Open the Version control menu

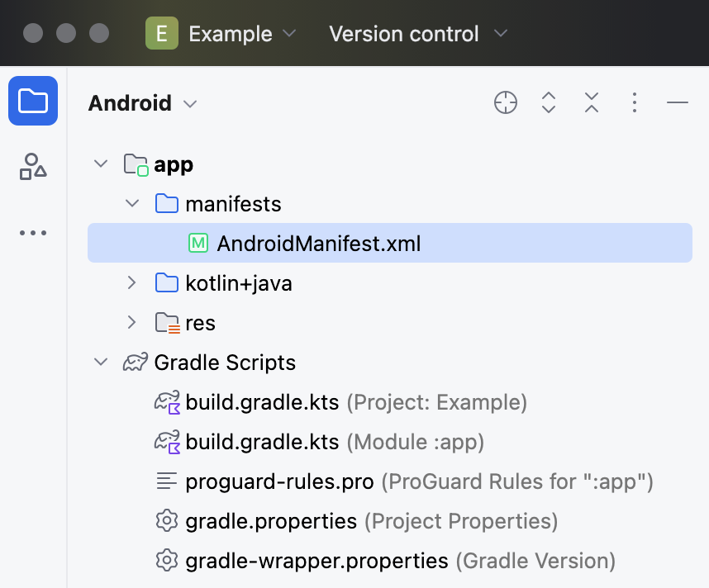(417, 34)
